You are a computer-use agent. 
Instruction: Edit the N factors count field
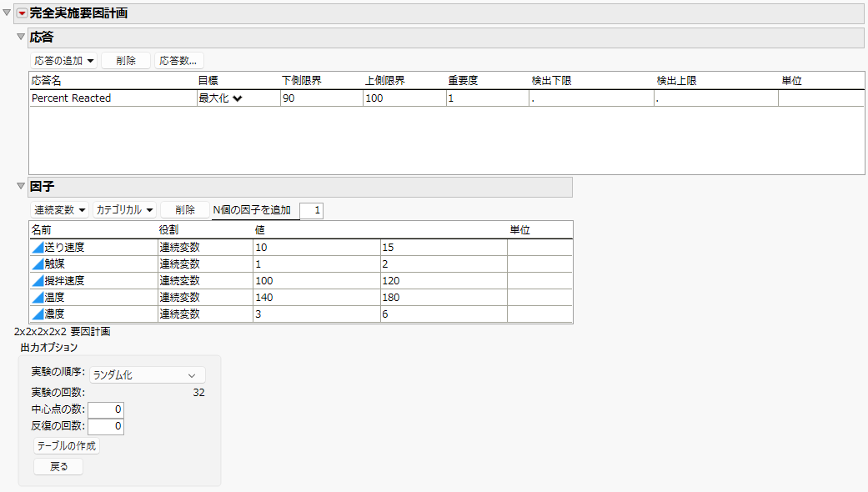(312, 210)
